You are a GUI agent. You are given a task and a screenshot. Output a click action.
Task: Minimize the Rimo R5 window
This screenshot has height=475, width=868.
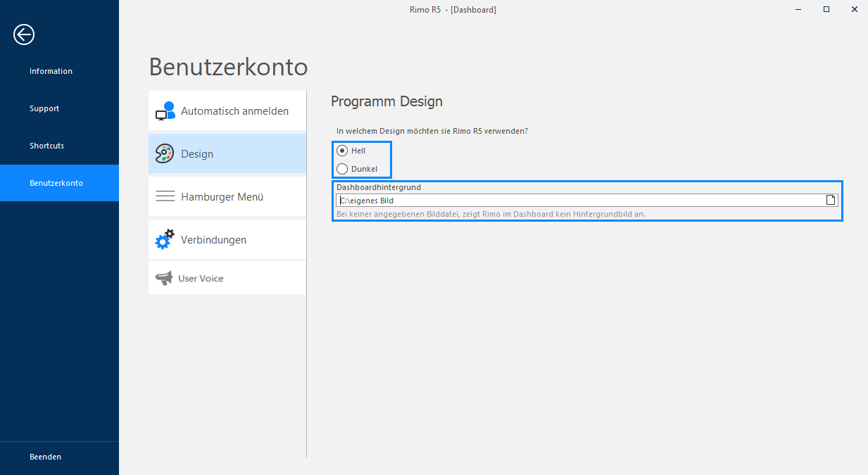[x=799, y=9]
